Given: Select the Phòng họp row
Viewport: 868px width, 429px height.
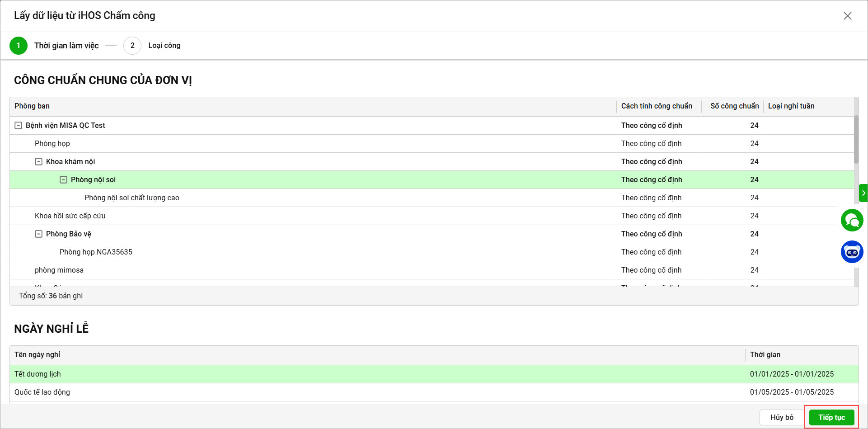Looking at the screenshot, I should (52, 144).
